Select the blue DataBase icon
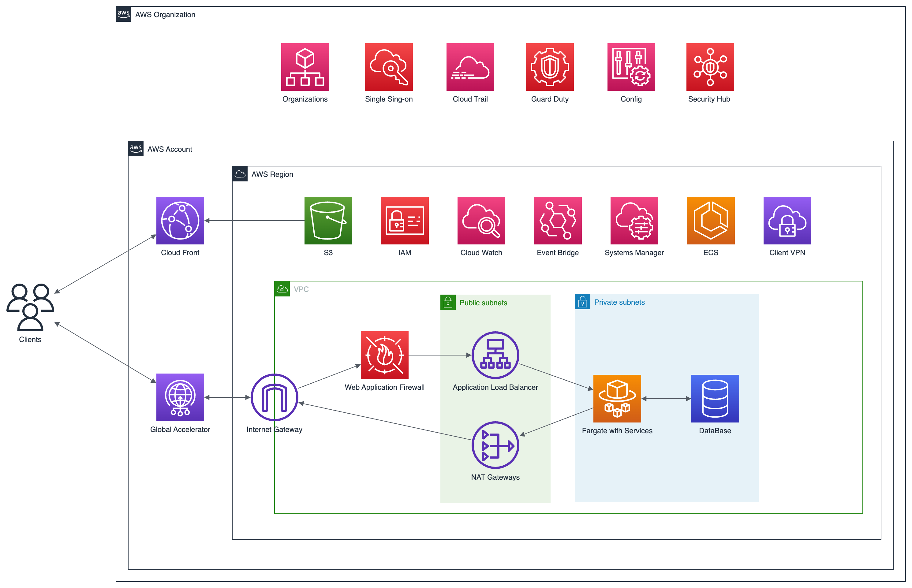The image size is (912, 588). coord(715,398)
